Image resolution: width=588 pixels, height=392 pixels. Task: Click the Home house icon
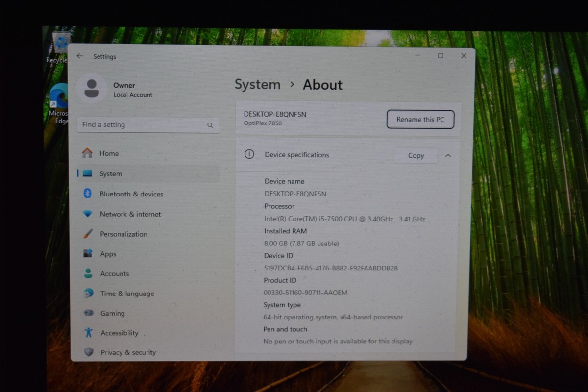[x=87, y=153]
